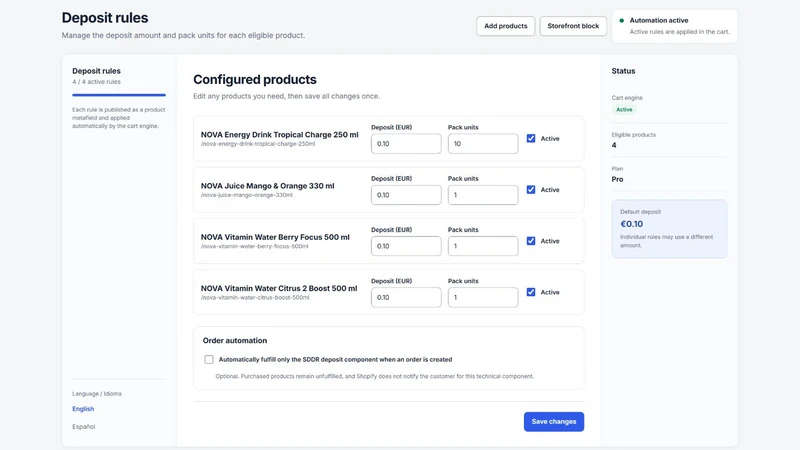
Task: Switch language to English
Action: tap(83, 409)
